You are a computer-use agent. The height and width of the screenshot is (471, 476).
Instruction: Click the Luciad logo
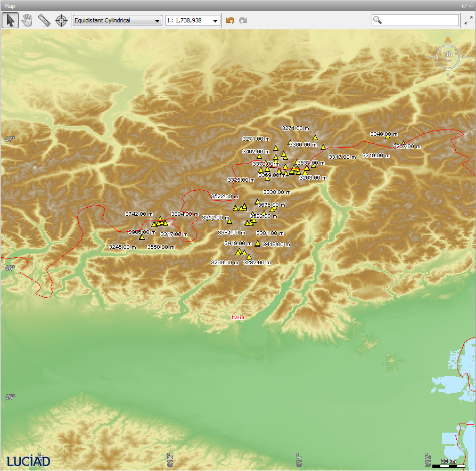[x=28, y=460]
